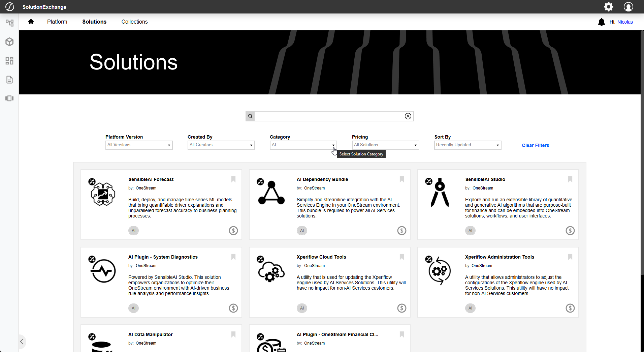
Task: Toggle bookmark on Xperiflow Cloud Tools
Action: pos(401,257)
